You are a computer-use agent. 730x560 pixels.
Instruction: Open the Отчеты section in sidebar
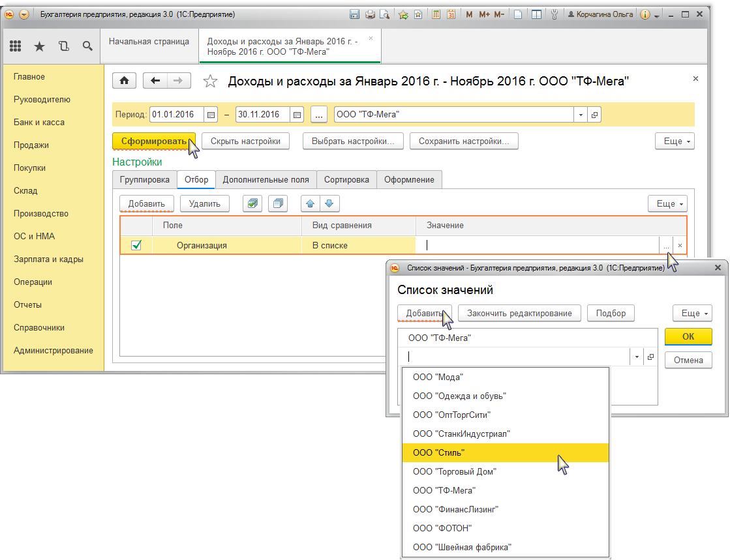[x=27, y=304]
